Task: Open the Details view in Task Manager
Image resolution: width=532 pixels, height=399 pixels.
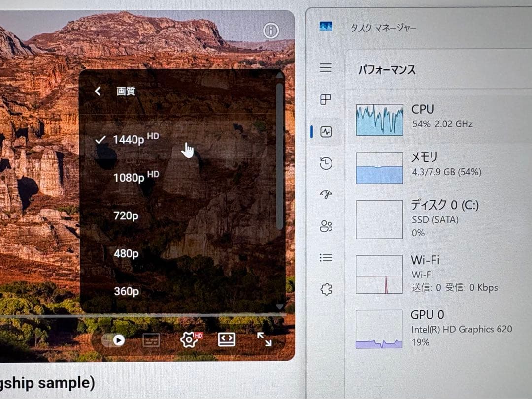Action: point(325,257)
